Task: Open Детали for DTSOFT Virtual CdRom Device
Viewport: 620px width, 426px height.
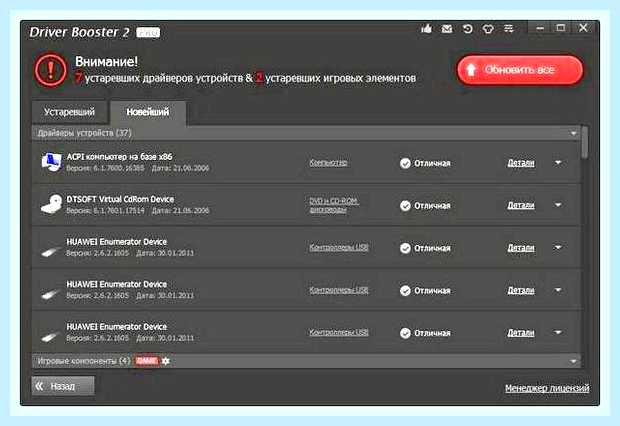Action: pyautogui.click(x=521, y=205)
